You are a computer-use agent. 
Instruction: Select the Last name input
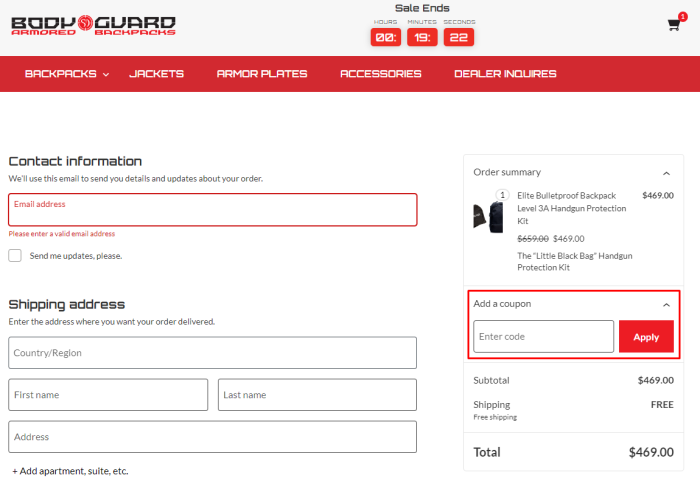(317, 395)
